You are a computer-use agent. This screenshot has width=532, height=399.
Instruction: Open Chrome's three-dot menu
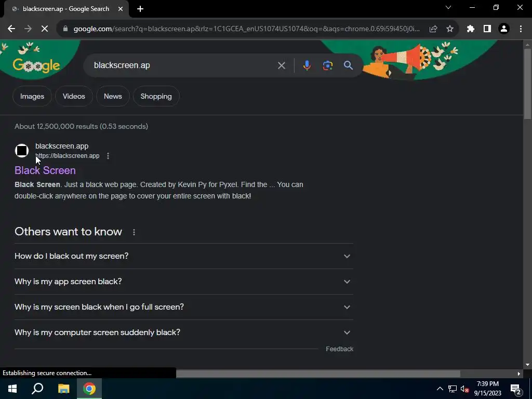click(x=521, y=29)
